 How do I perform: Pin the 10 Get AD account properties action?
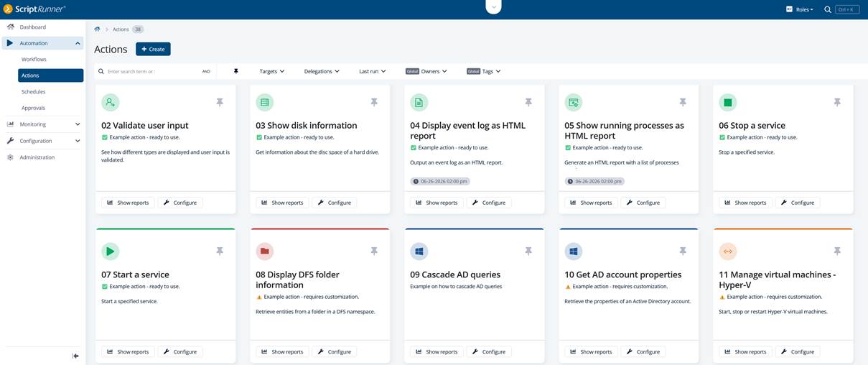click(683, 251)
